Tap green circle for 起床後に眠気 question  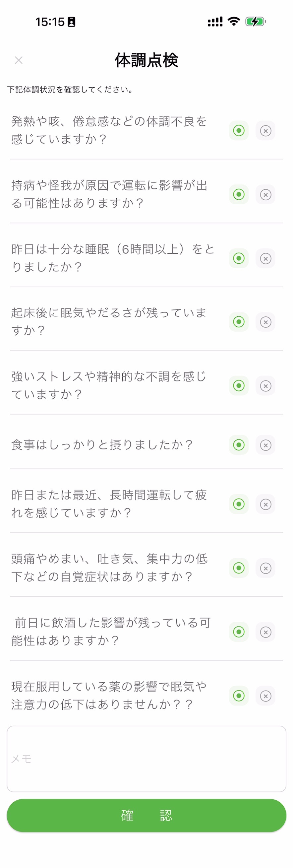(239, 322)
